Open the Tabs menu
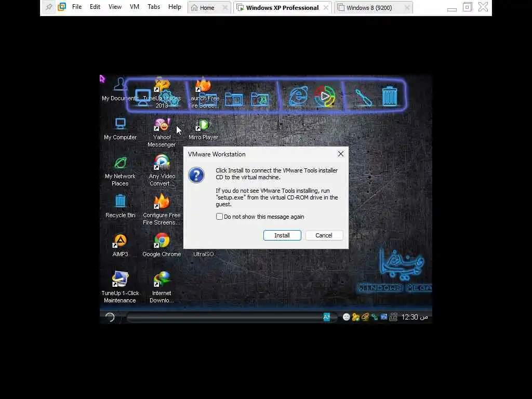The image size is (532, 399). [154, 7]
